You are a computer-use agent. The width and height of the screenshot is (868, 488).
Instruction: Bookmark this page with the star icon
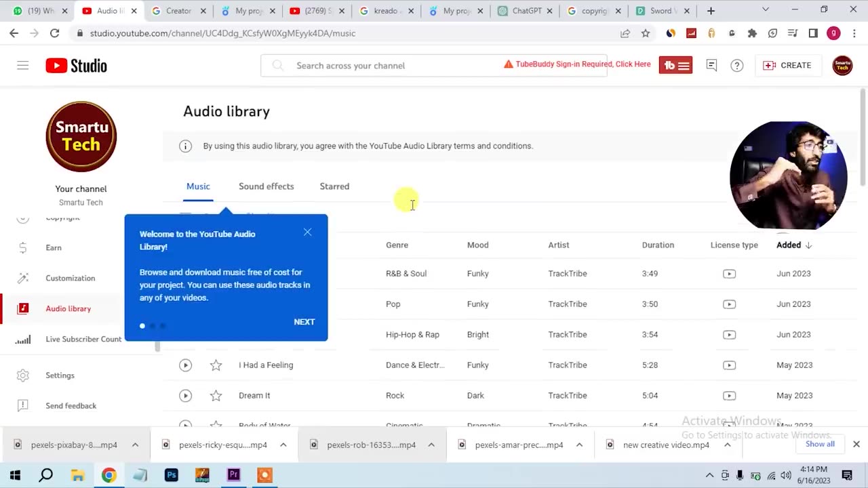[646, 33]
